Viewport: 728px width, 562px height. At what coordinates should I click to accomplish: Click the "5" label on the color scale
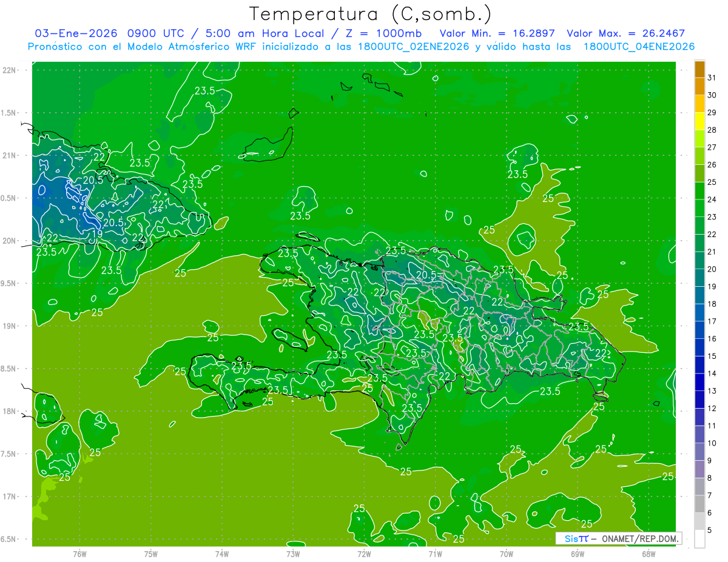coord(710,530)
